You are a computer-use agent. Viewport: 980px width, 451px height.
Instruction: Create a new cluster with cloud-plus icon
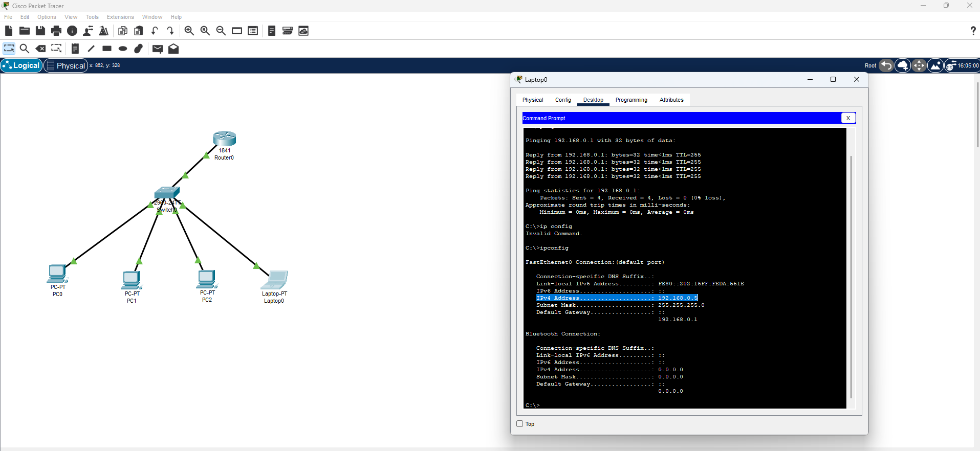point(903,65)
